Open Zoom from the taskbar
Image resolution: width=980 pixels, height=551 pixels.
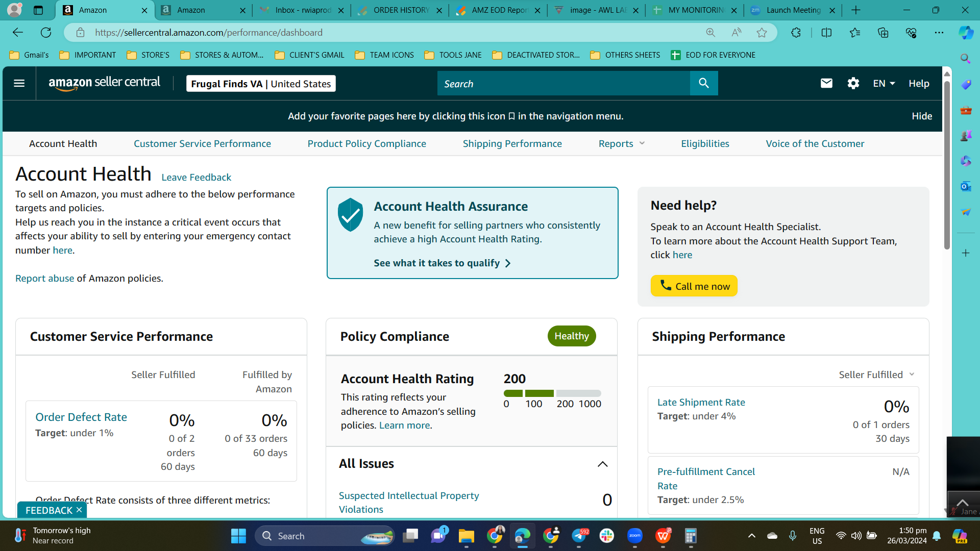click(634, 536)
